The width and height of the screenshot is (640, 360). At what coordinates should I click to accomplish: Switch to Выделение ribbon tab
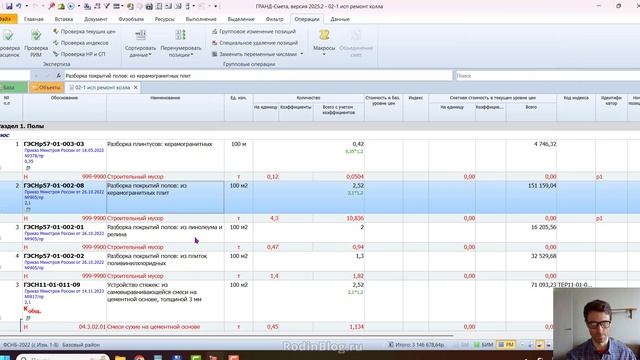click(x=241, y=19)
